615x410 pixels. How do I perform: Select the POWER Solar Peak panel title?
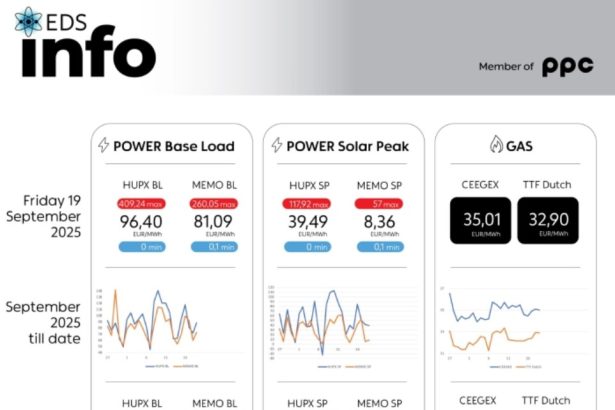tap(345, 146)
